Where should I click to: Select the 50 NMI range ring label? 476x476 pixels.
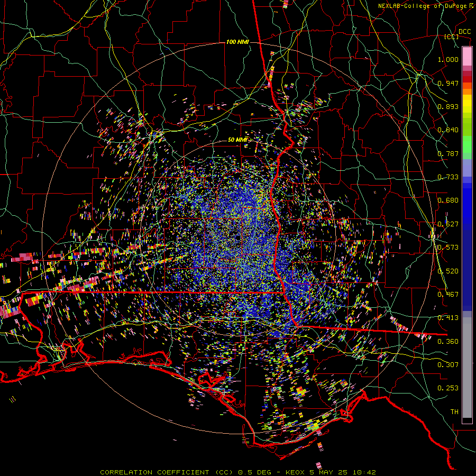click(237, 140)
